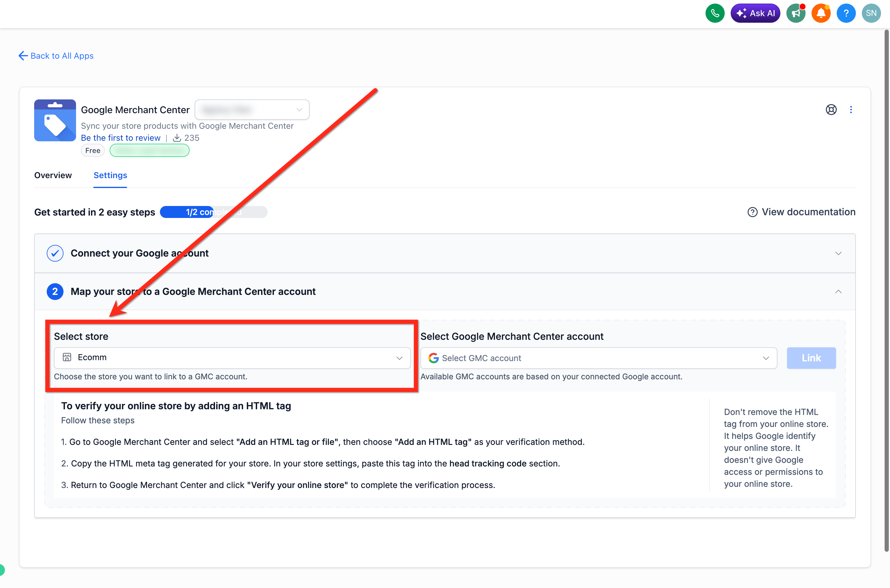Open the three-dot more options menu
Screen dimensions: 890x588
[851, 110]
